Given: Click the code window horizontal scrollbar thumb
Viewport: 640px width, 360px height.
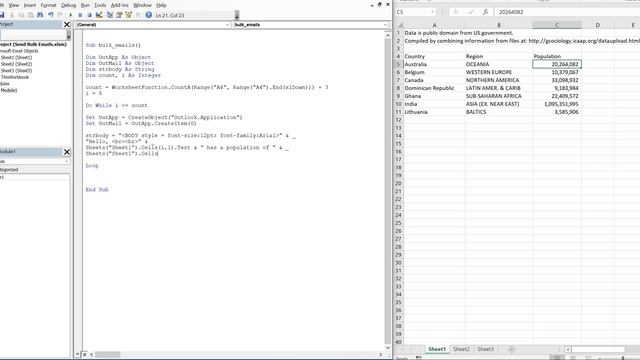Looking at the screenshot, I should 107,355.
